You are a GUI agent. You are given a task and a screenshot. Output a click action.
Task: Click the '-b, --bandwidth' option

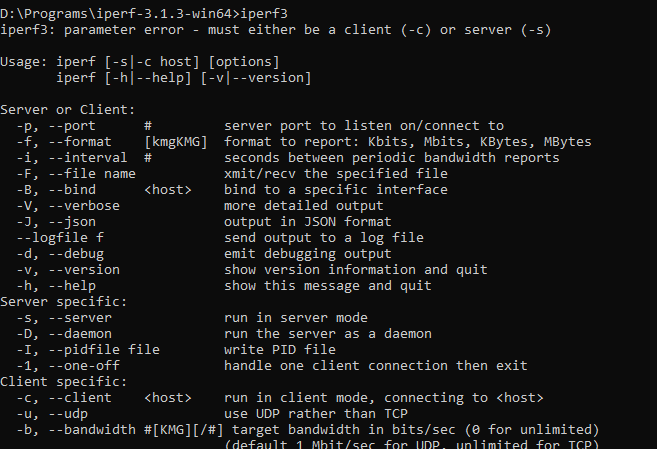77,429
